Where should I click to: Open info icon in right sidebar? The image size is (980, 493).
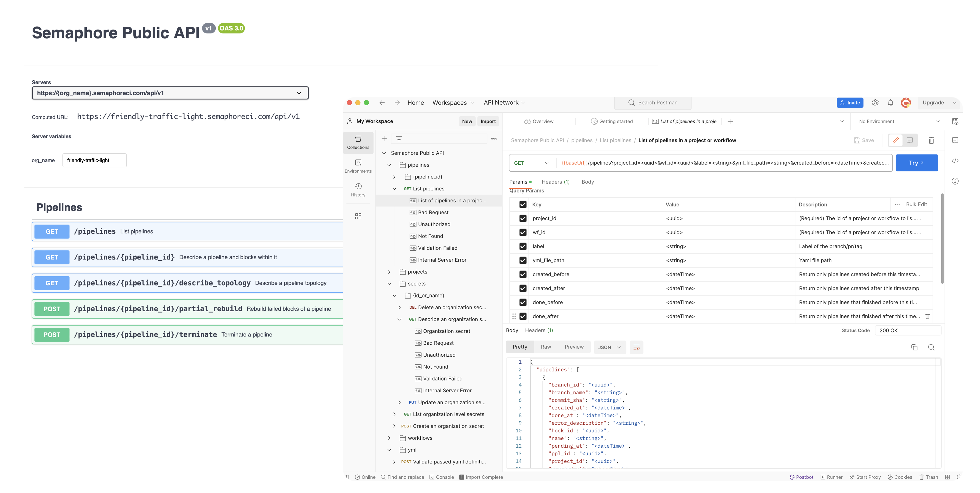tap(955, 181)
